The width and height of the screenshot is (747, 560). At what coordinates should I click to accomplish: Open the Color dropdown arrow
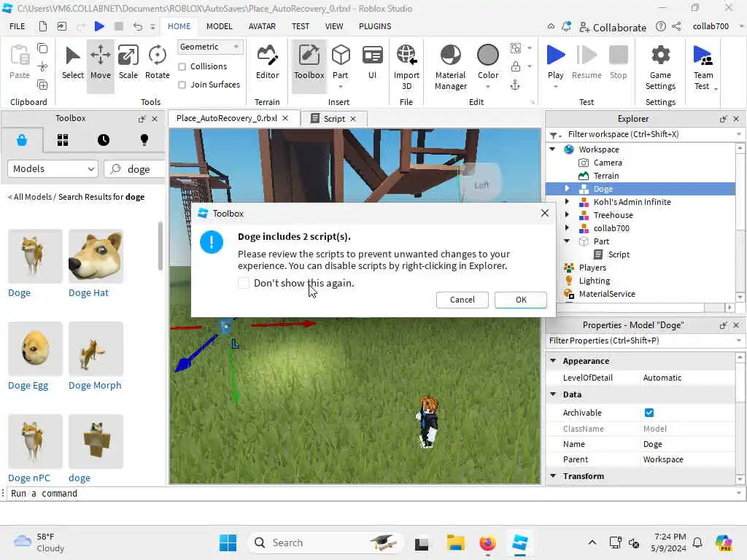pyautogui.click(x=488, y=87)
